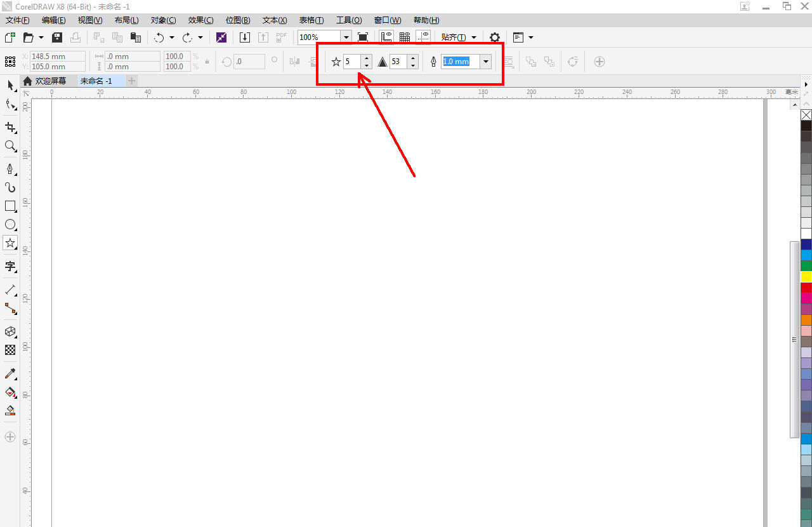Open the 文本 menu

[x=275, y=20]
